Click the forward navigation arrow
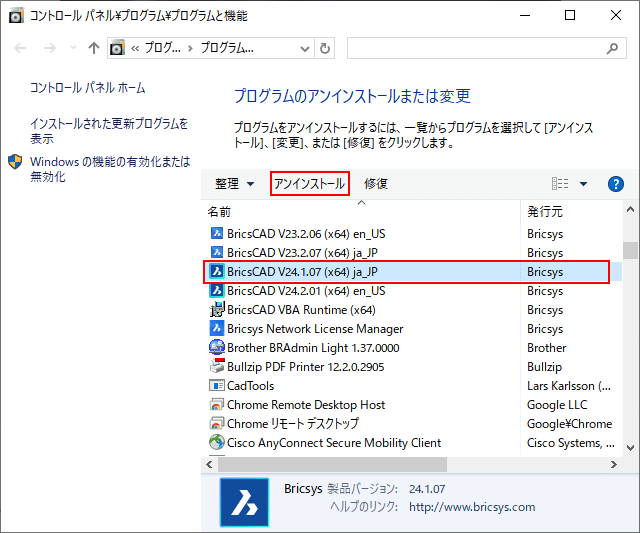This screenshot has width=640, height=533. [49, 48]
